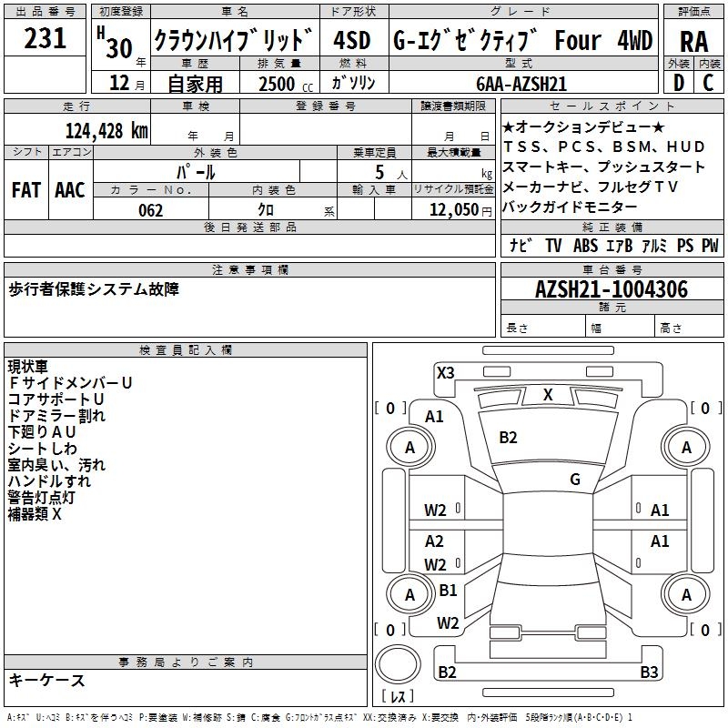
Task: Select inspector note "警告灯点灯"
Action: 41,498
